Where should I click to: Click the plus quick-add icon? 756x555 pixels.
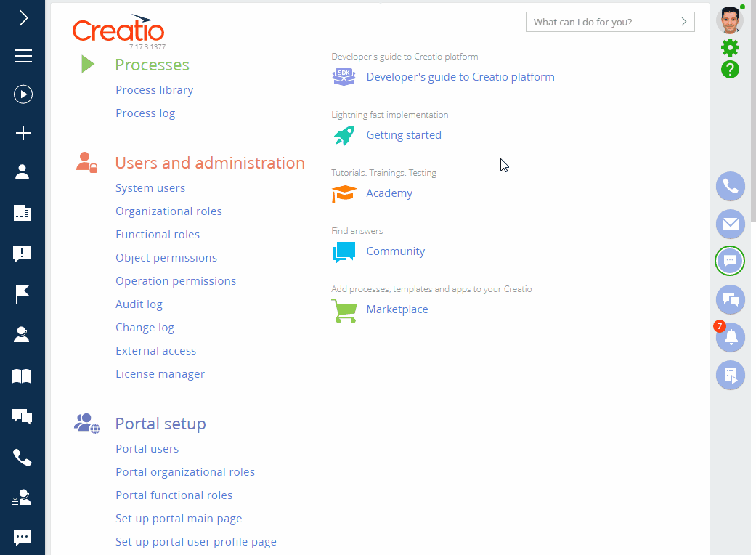click(23, 133)
